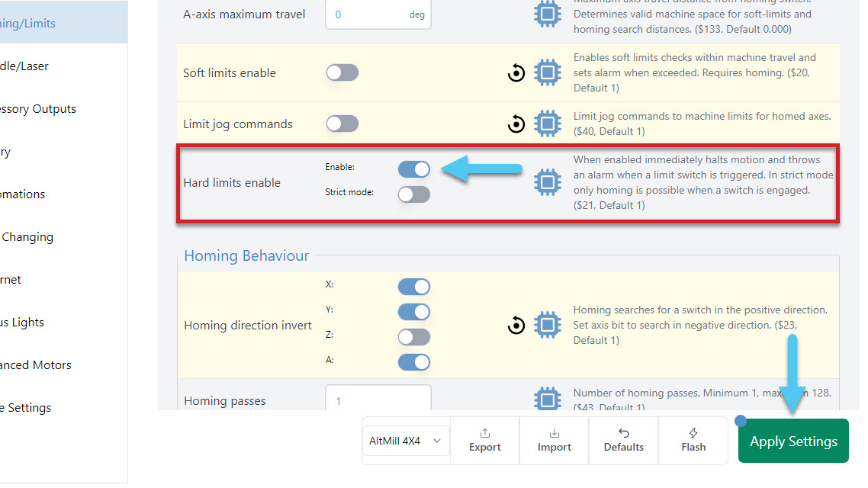The width and height of the screenshot is (868, 488).
Task: Click chip icon beside Soft limits enable
Action: 547,73
